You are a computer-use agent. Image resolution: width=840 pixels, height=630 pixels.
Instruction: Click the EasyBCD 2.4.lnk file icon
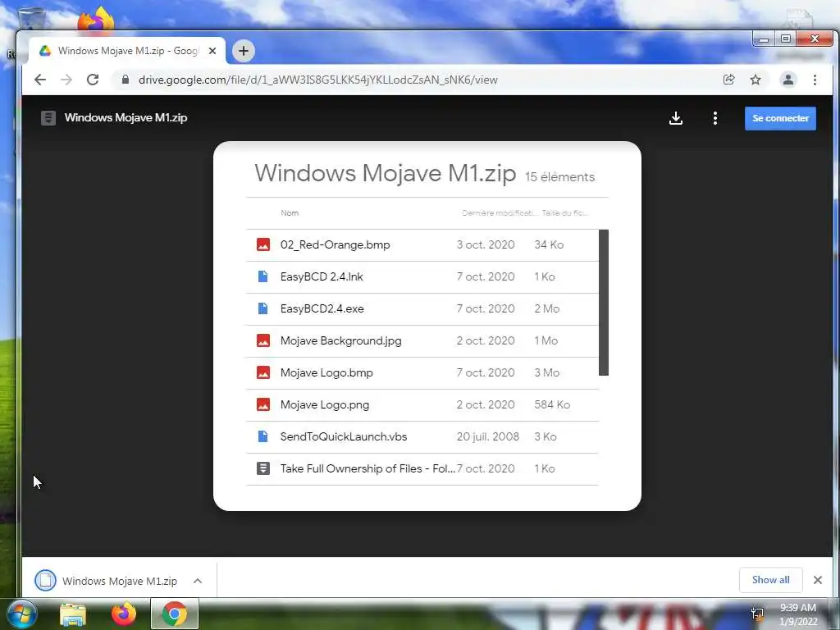coord(263,276)
